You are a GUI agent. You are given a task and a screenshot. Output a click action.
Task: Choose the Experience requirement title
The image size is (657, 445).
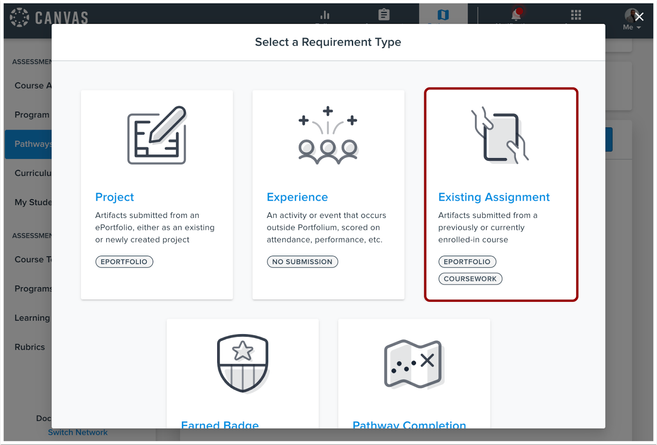coord(297,197)
